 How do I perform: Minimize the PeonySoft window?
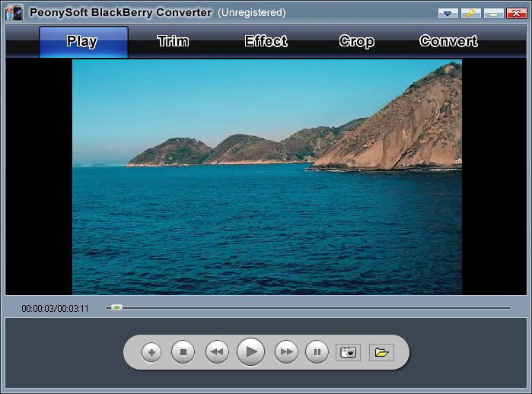point(494,13)
